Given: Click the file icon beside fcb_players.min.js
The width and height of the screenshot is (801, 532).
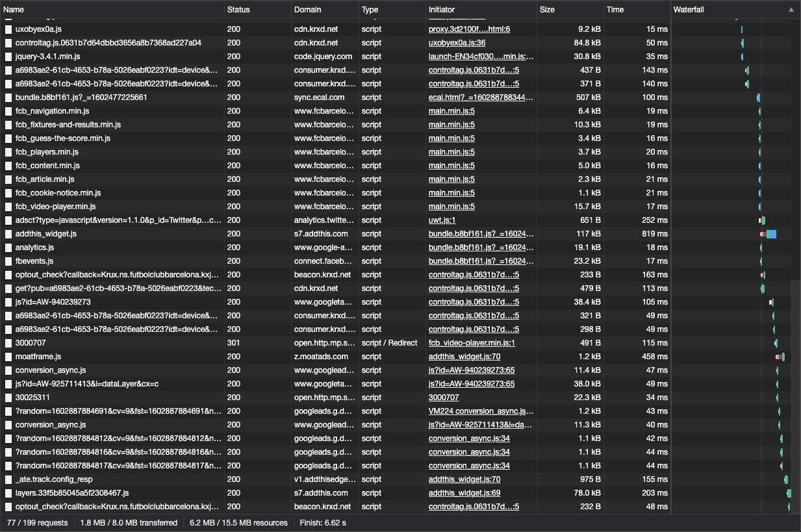Looking at the screenshot, I should pos(8,152).
